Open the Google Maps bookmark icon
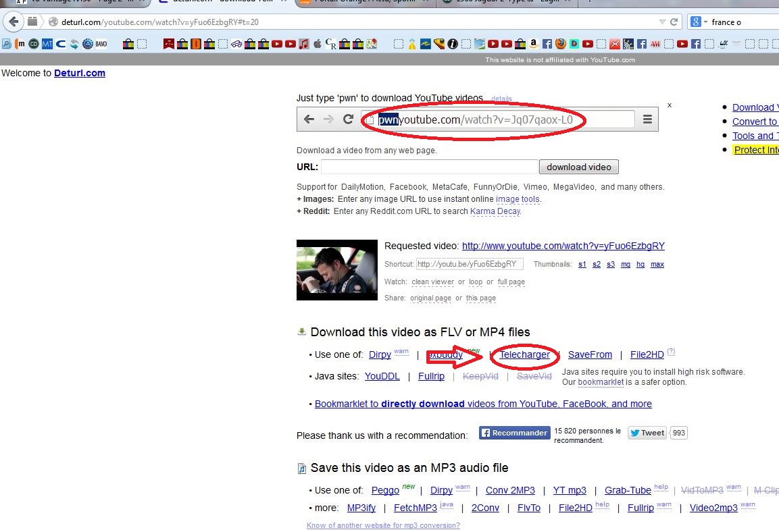779x532 pixels. click(372, 44)
